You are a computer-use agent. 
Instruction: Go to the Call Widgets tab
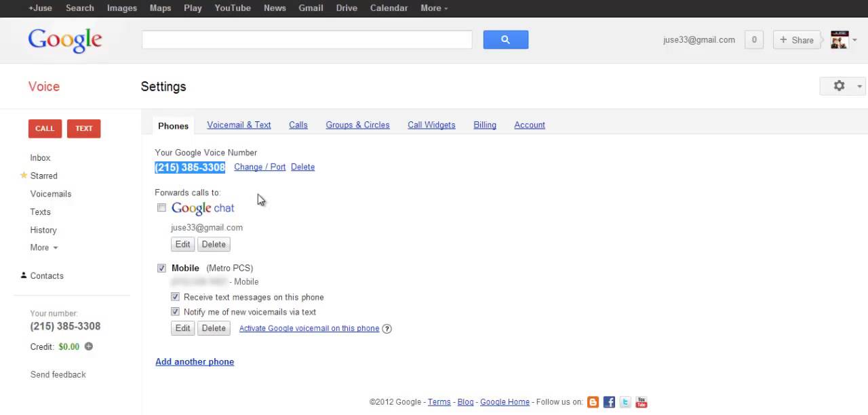(x=431, y=125)
